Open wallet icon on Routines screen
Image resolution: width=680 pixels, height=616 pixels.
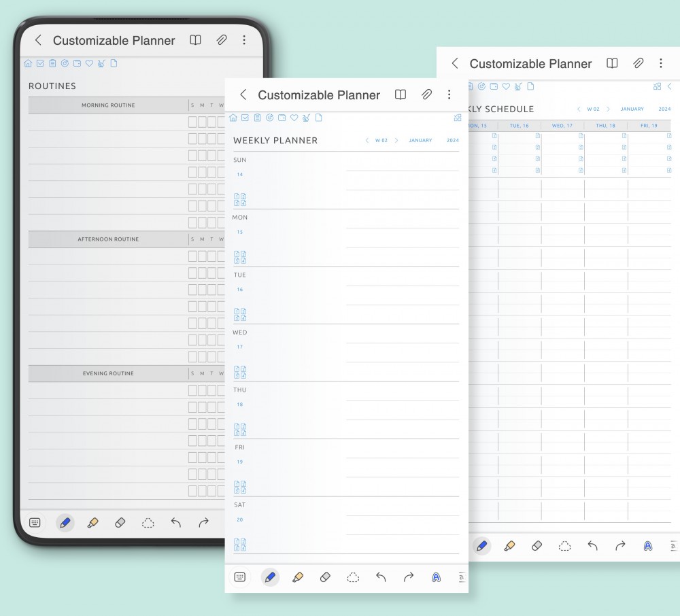tap(78, 63)
